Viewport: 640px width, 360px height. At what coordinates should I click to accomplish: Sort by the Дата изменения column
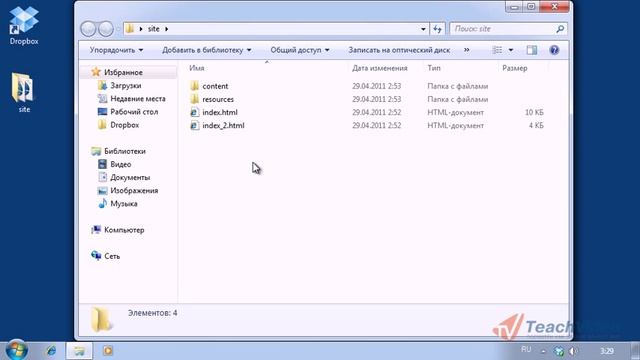380,68
